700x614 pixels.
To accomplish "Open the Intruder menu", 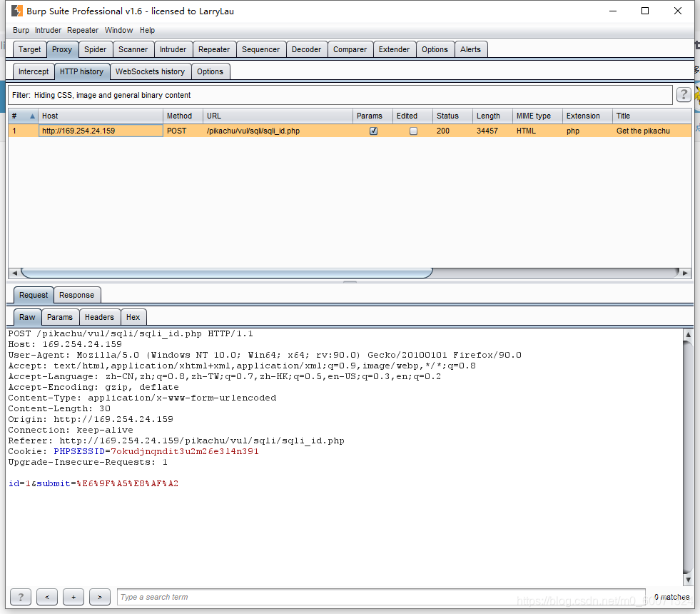I will coord(49,31).
